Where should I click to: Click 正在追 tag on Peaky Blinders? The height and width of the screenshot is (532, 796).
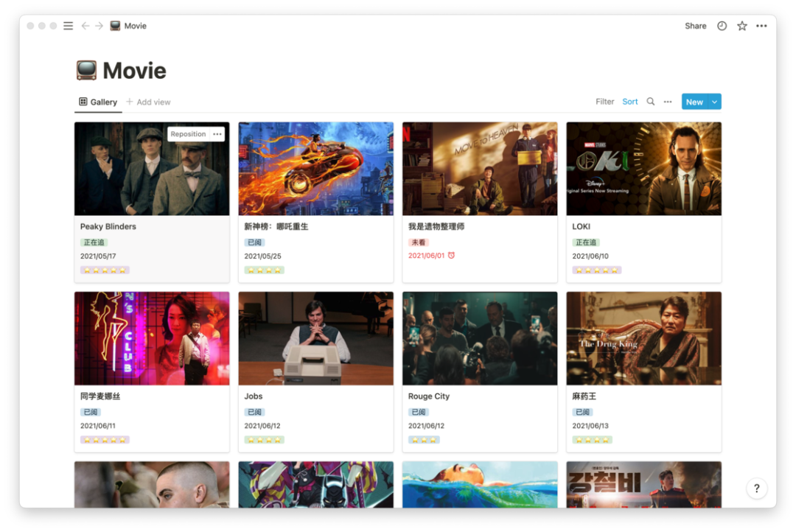[94, 242]
